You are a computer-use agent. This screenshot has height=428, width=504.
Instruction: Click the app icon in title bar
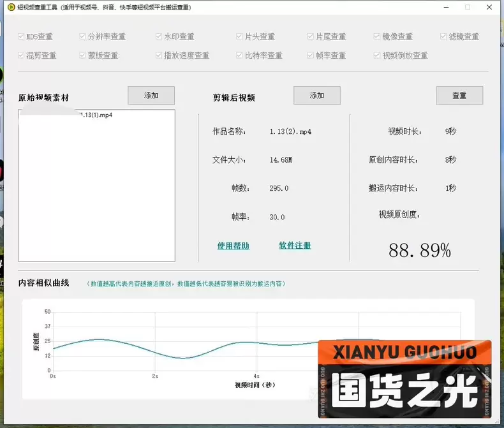click(11, 7)
